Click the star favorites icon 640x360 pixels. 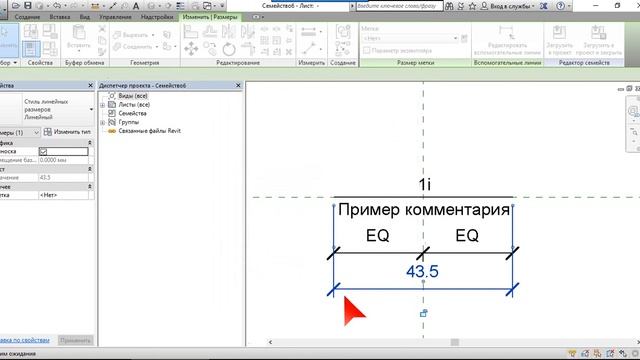pyautogui.click(x=472, y=6)
